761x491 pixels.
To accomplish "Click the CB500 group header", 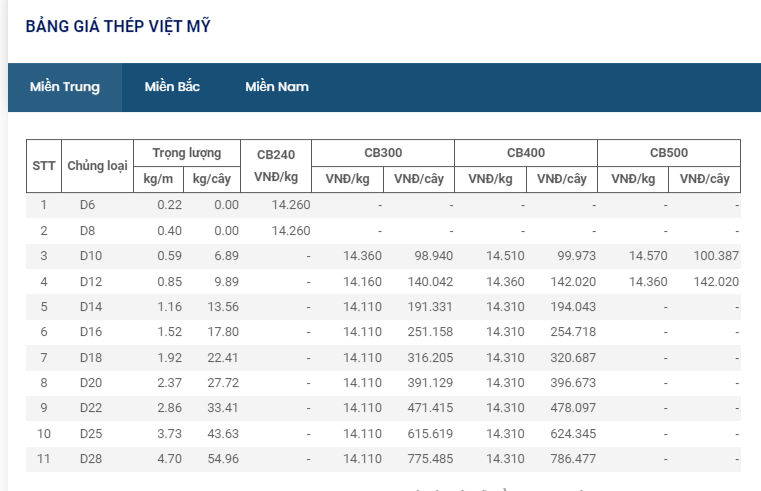I will 669,153.
